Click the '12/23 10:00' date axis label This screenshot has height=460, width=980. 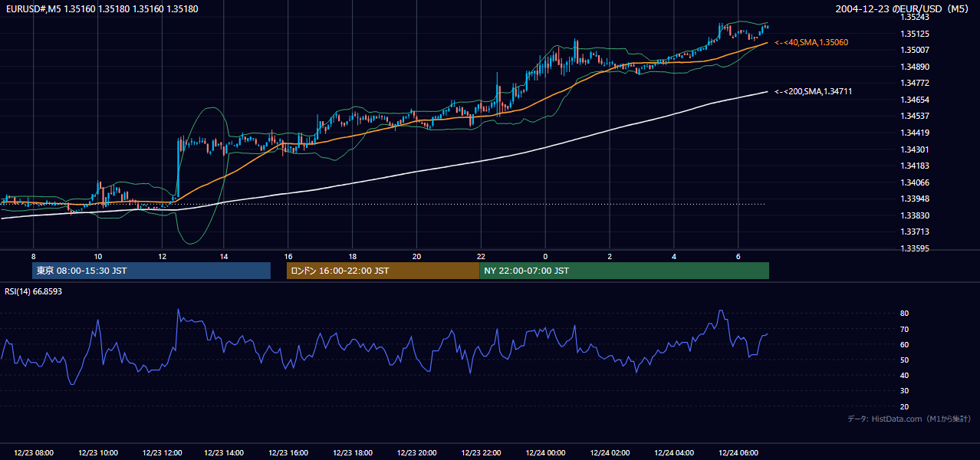click(97, 453)
